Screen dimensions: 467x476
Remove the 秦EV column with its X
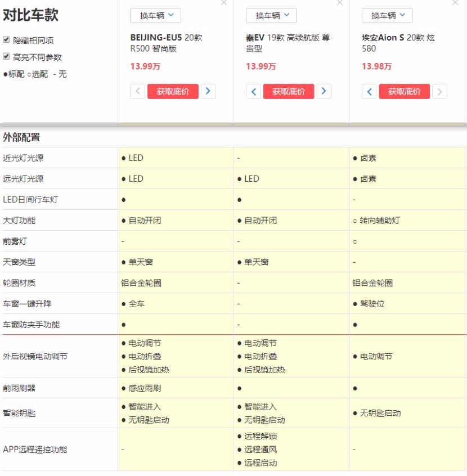point(339,3)
